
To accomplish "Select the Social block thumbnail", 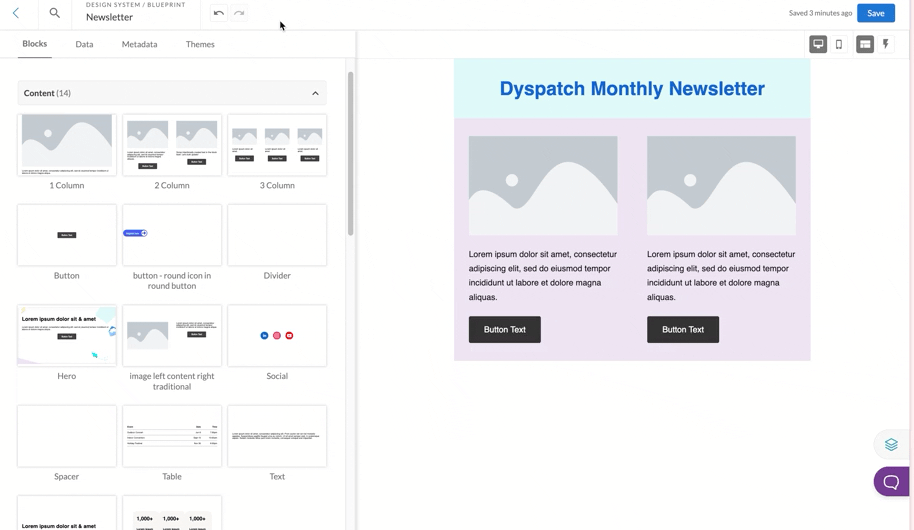I will (277, 335).
